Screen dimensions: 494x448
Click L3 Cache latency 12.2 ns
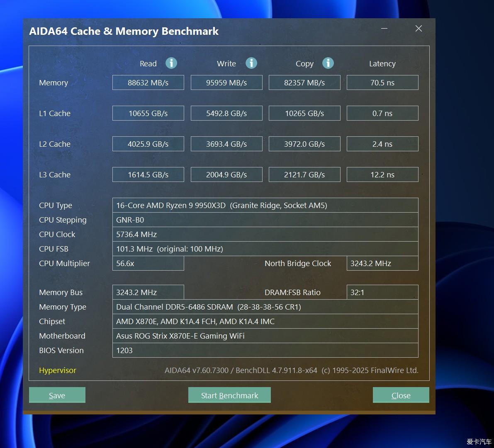382,174
